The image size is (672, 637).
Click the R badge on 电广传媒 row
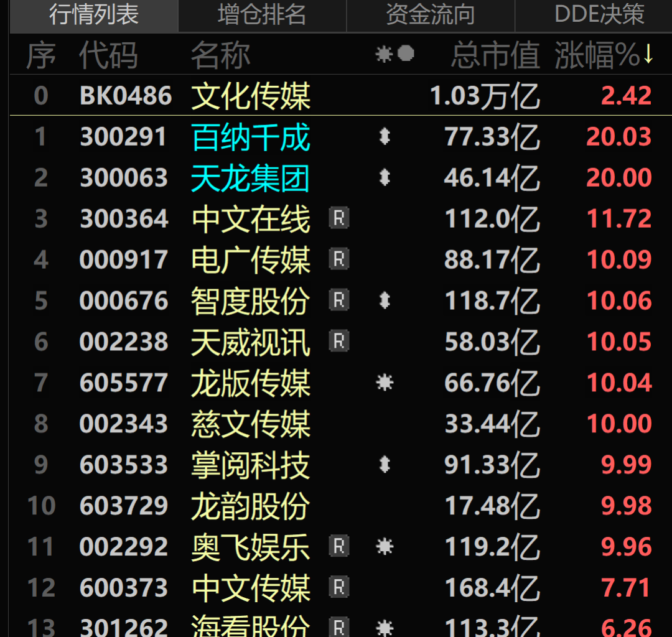[x=339, y=259]
